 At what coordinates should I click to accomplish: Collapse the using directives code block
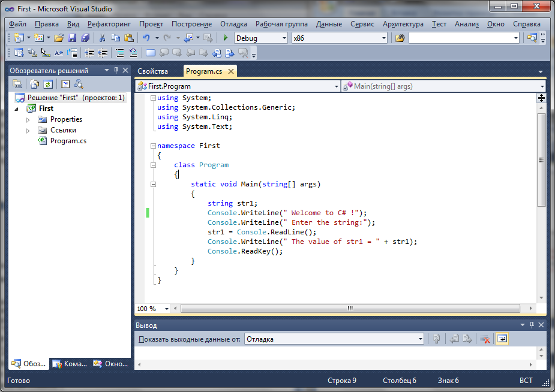[153, 98]
